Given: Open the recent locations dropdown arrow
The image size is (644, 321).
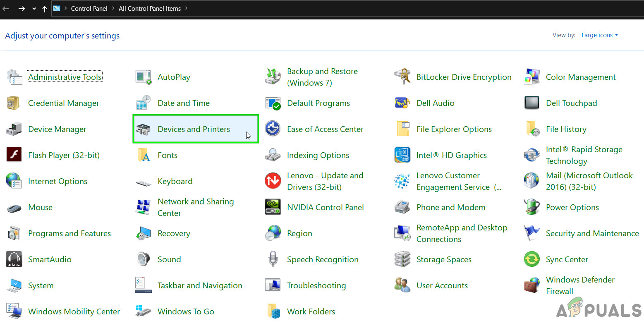Looking at the screenshot, I should (34, 9).
